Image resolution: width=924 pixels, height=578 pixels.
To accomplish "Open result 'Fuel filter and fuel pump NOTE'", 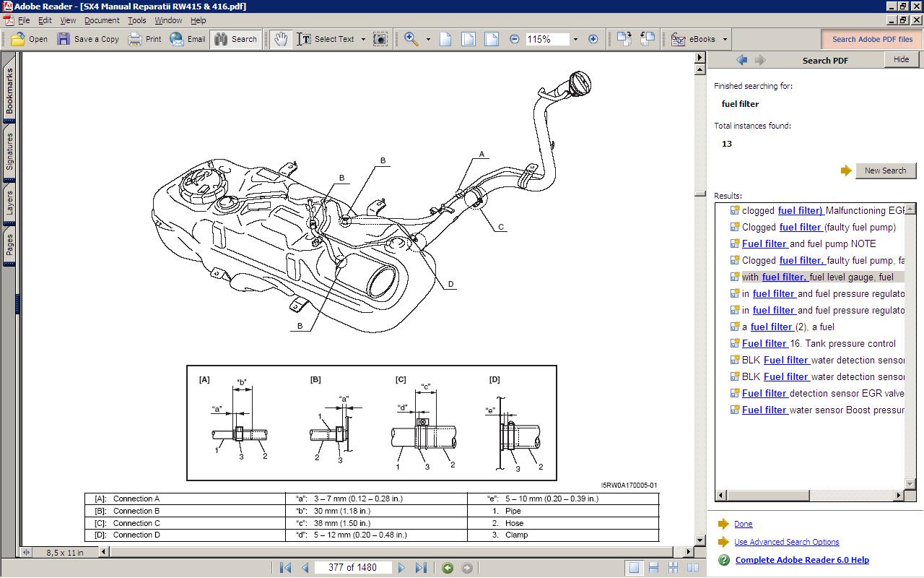I will click(808, 243).
